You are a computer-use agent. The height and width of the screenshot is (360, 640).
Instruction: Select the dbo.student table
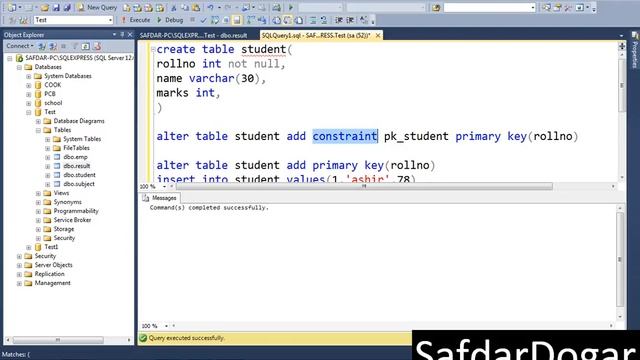79,175
